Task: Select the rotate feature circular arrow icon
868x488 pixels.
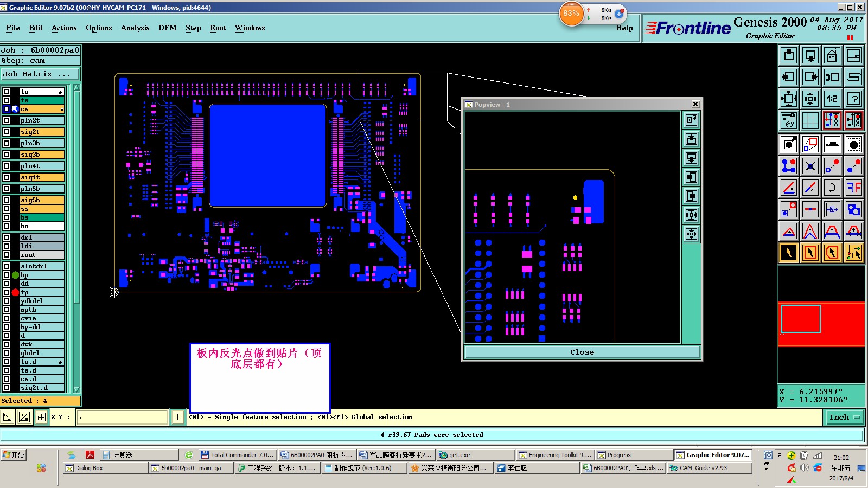Action: (x=832, y=188)
